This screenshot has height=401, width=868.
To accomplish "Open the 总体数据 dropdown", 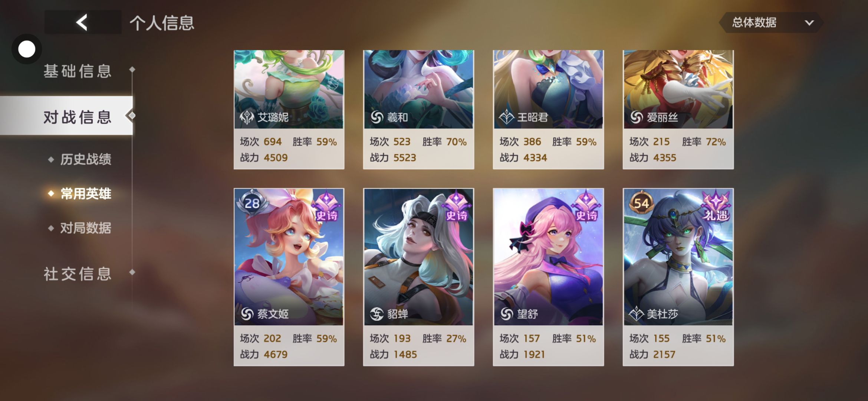I will pyautogui.click(x=771, y=23).
